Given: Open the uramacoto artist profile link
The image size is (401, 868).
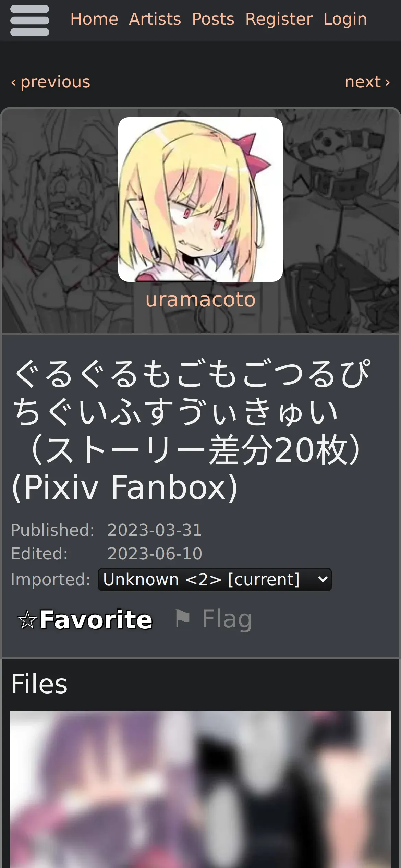Looking at the screenshot, I should tap(200, 300).
